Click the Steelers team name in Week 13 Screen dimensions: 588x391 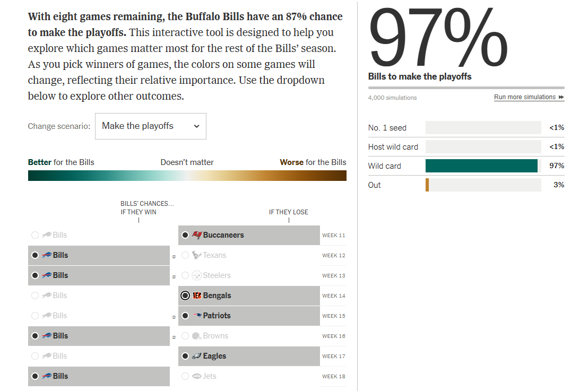tap(217, 275)
